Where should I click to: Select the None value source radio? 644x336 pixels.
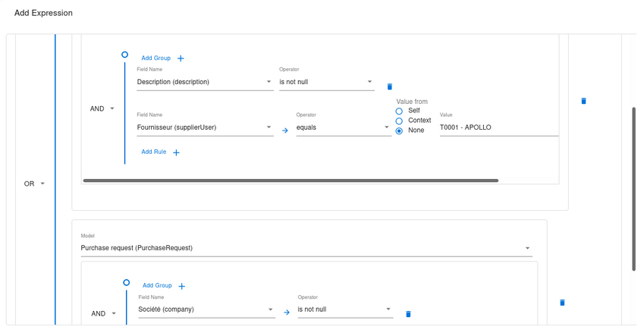click(x=399, y=130)
